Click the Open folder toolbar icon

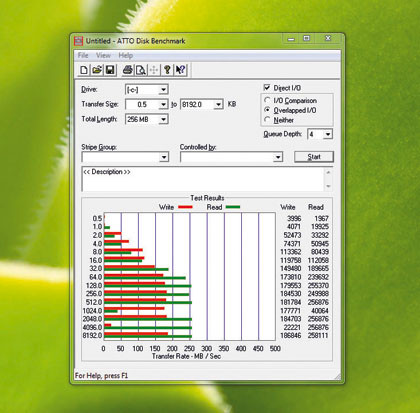click(x=97, y=70)
